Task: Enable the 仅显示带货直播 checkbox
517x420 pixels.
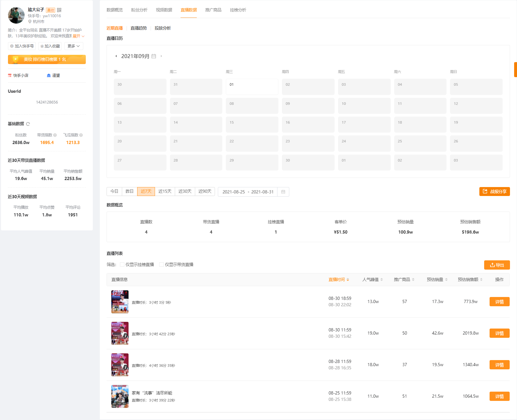Action: pyautogui.click(x=162, y=264)
